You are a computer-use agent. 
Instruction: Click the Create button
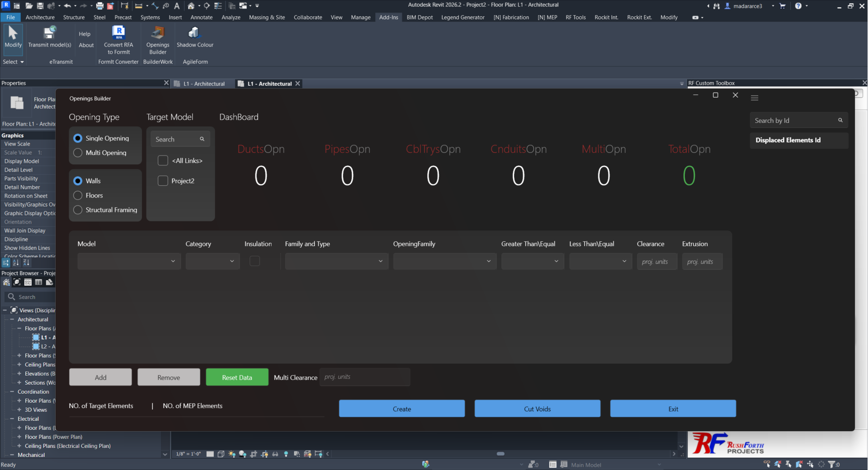point(402,409)
